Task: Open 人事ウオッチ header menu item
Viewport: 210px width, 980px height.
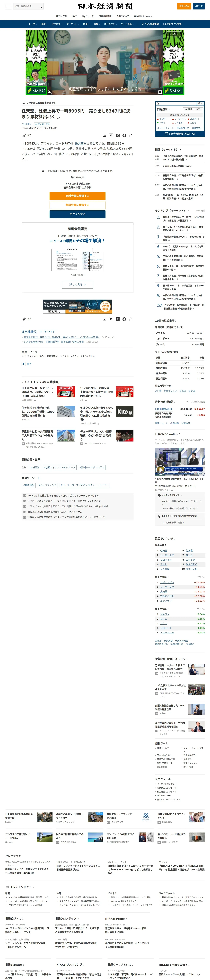Action: (x=123, y=16)
